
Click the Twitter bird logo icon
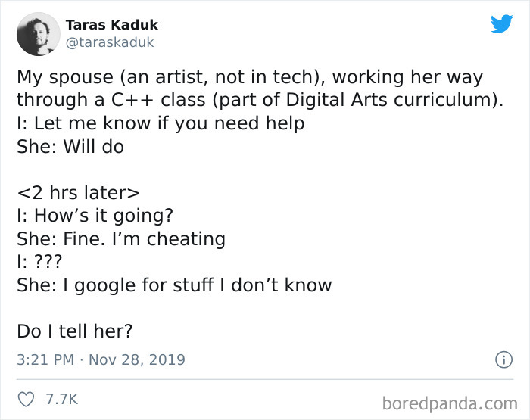[x=501, y=23]
